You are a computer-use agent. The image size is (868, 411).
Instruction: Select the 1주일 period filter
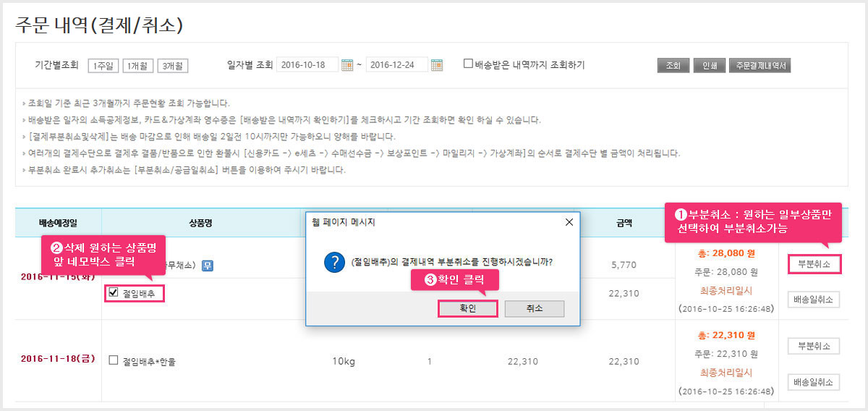coord(103,66)
